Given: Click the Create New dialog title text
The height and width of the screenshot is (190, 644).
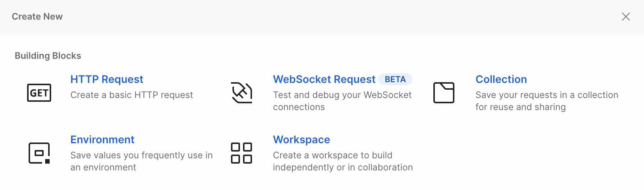Looking at the screenshot, I should (x=37, y=17).
